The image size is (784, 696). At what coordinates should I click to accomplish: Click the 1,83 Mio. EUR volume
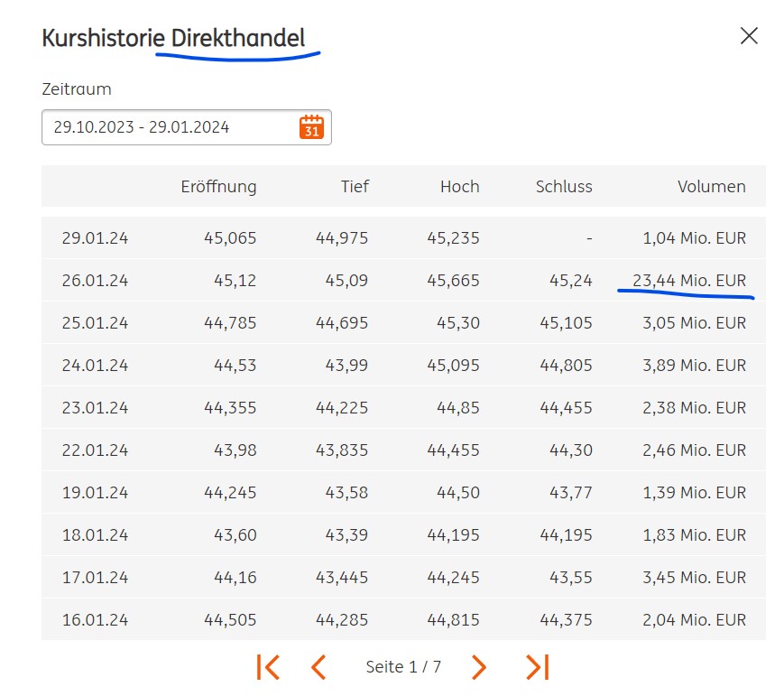pyautogui.click(x=694, y=535)
